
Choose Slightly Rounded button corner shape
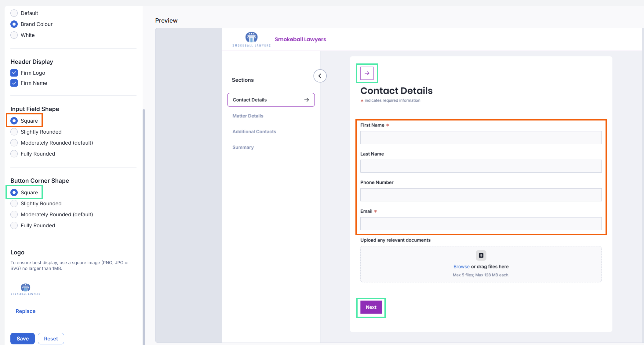click(x=14, y=203)
